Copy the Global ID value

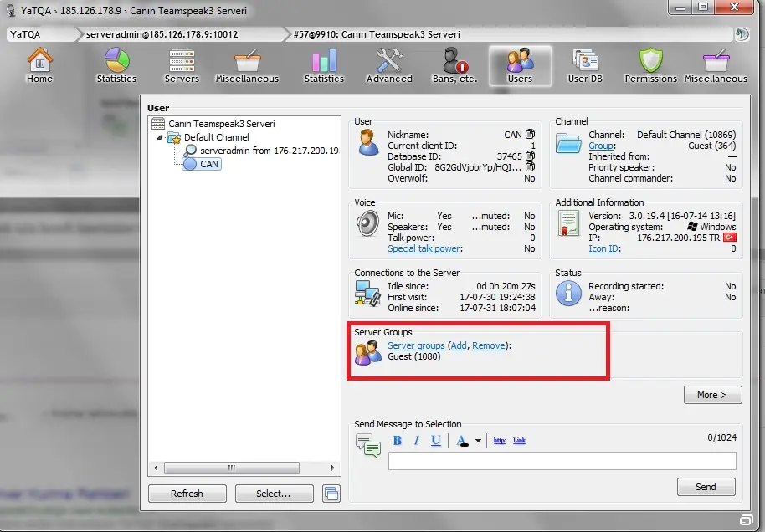click(x=531, y=167)
